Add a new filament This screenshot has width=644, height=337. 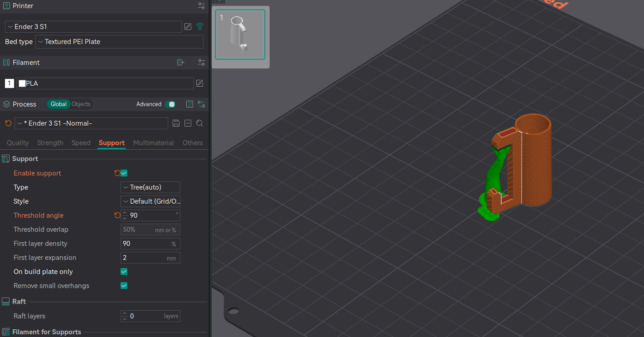[181, 63]
